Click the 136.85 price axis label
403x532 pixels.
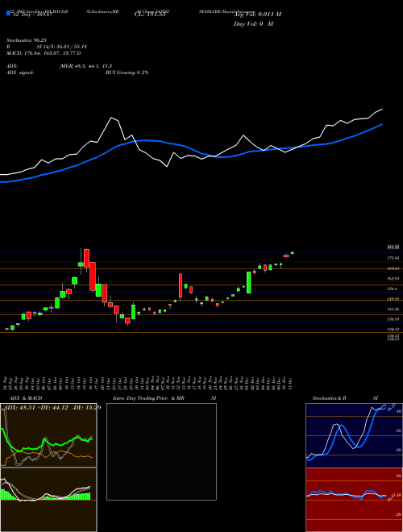click(393, 319)
